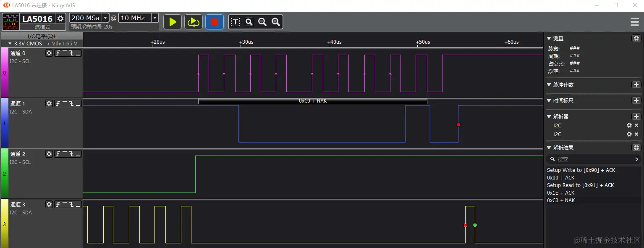Open channel 0 settings gear
The width and height of the screenshot is (644, 248).
tap(49, 53)
